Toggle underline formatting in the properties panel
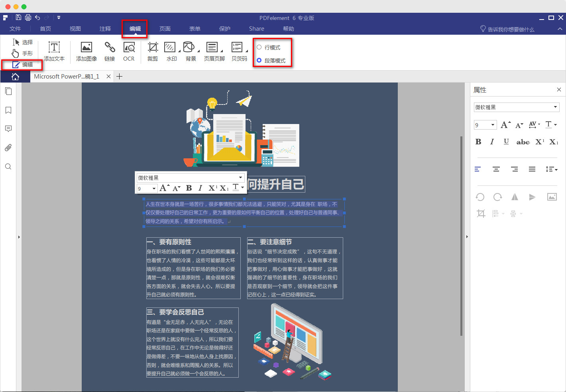The height and width of the screenshot is (392, 566). click(506, 142)
